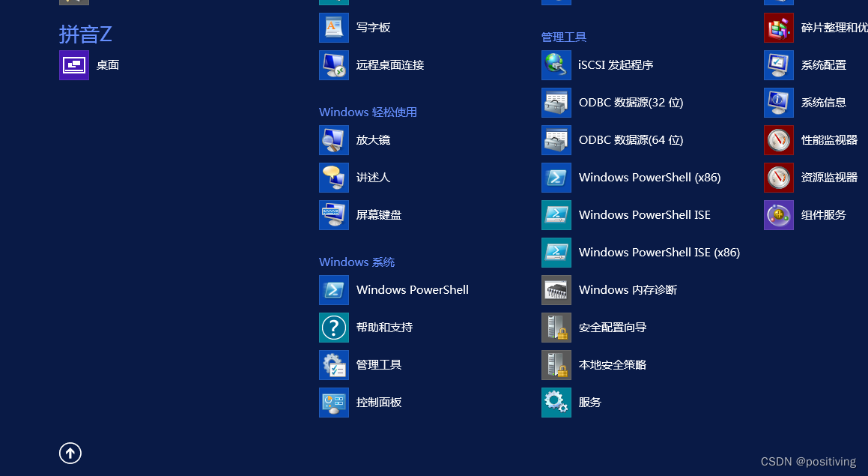Open Windows PowerShell ISE icon
The image size is (868, 476).
click(556, 215)
